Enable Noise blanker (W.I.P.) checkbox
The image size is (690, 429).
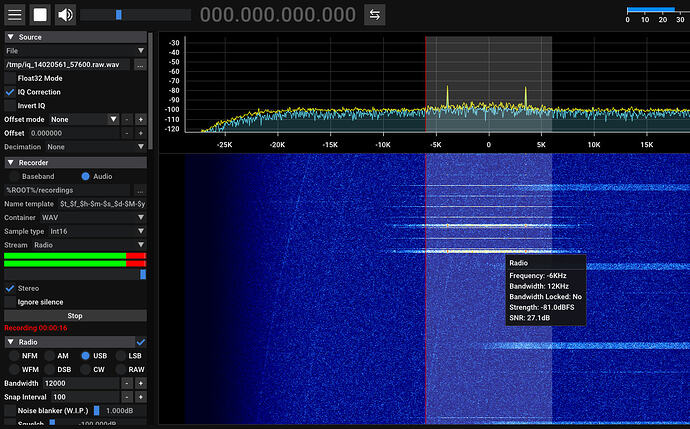[10, 411]
